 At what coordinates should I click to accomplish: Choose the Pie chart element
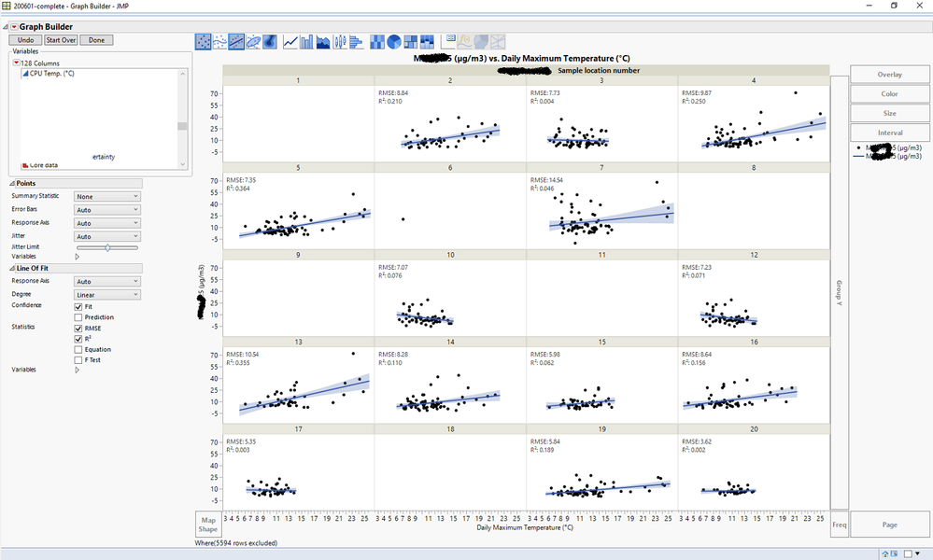pos(393,40)
